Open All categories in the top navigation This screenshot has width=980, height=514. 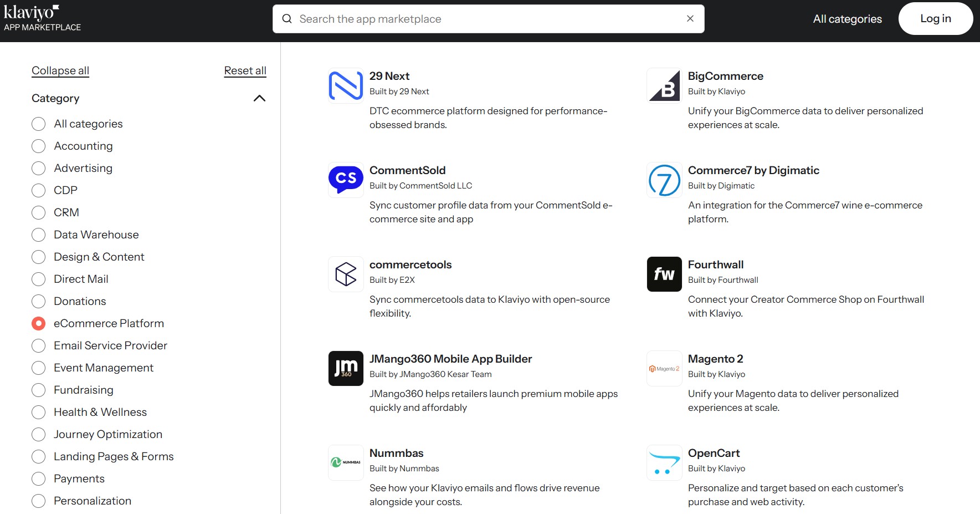pos(847,19)
